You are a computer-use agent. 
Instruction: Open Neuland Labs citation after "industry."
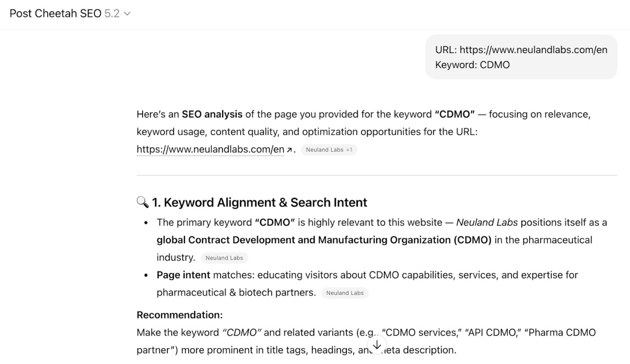coord(224,258)
